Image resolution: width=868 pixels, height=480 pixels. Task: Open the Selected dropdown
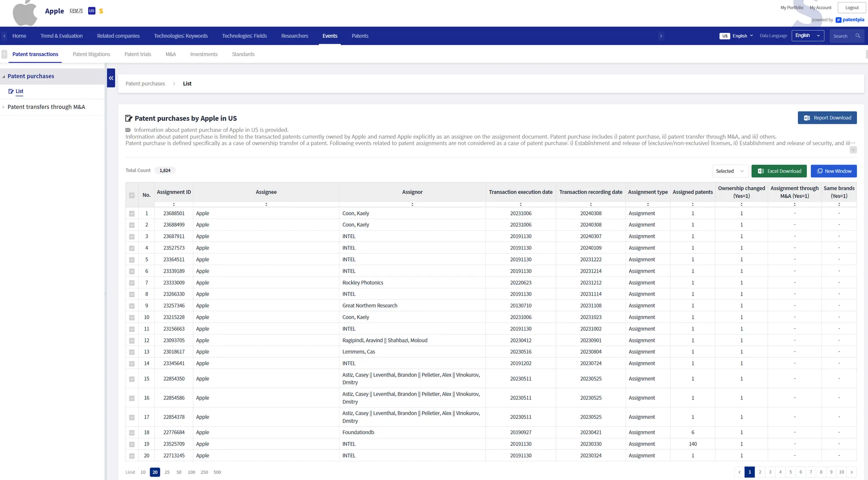[729, 171]
